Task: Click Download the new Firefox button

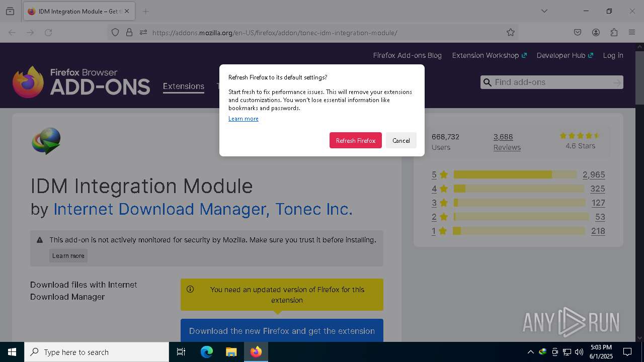Action: pyautogui.click(x=282, y=331)
